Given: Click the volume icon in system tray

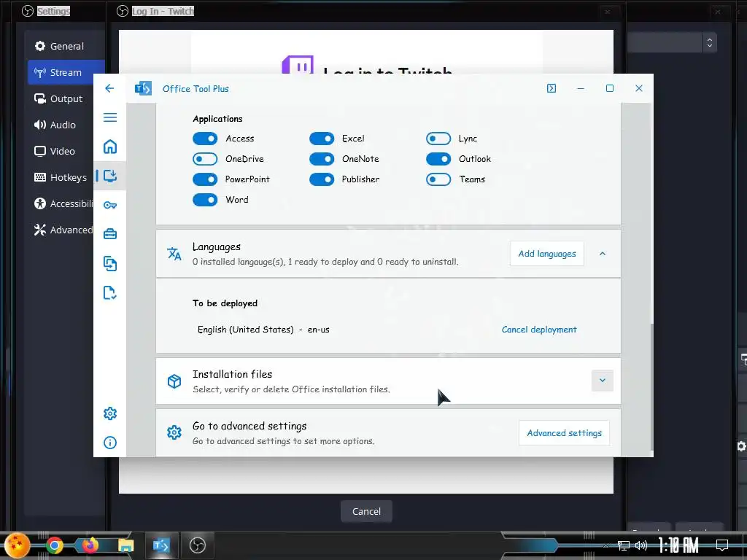Looking at the screenshot, I should coord(640,545).
